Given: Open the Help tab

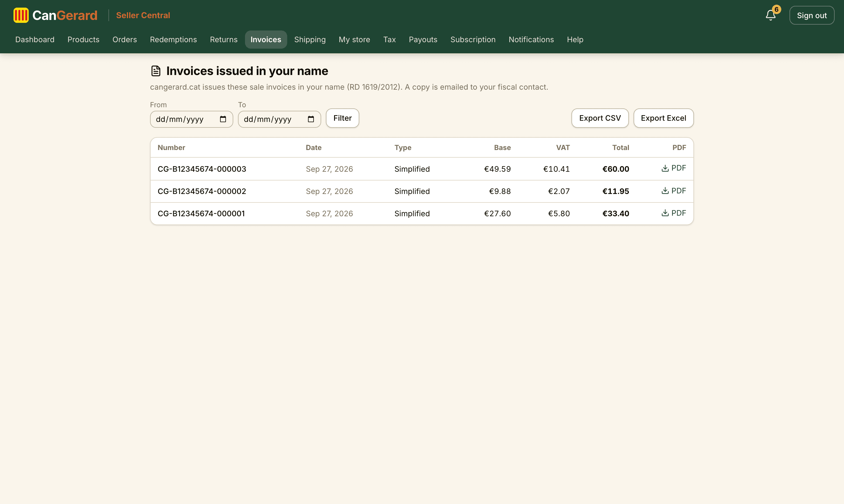Looking at the screenshot, I should (x=575, y=39).
